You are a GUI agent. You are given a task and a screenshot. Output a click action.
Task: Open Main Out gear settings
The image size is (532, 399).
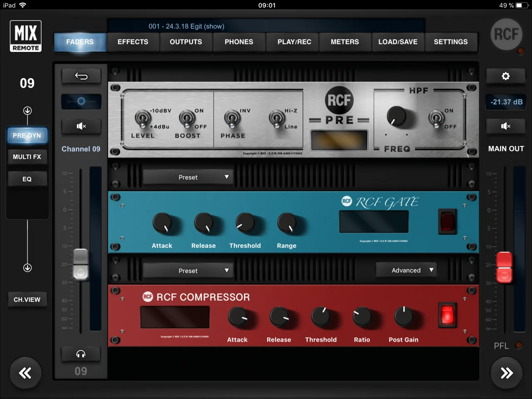[505, 76]
